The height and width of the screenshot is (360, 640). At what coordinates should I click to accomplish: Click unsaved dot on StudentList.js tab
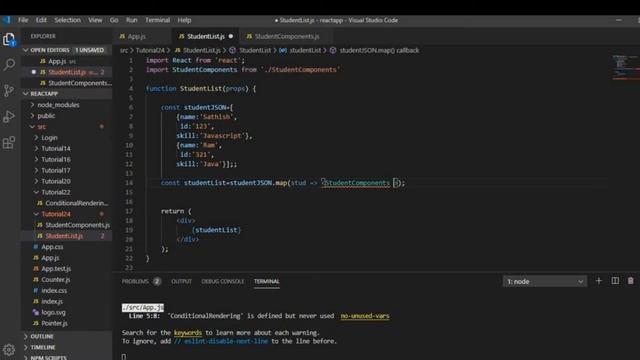tap(231, 36)
